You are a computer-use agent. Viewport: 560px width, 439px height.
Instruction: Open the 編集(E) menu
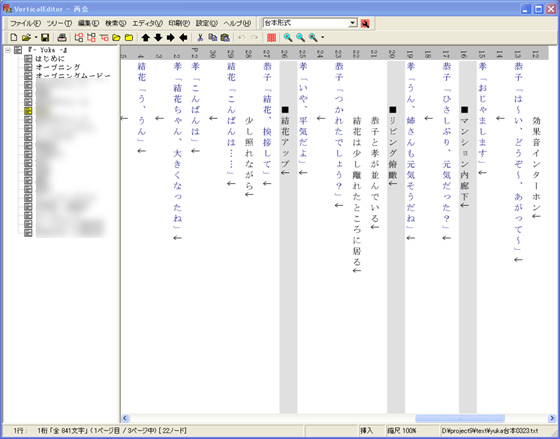[x=88, y=24]
